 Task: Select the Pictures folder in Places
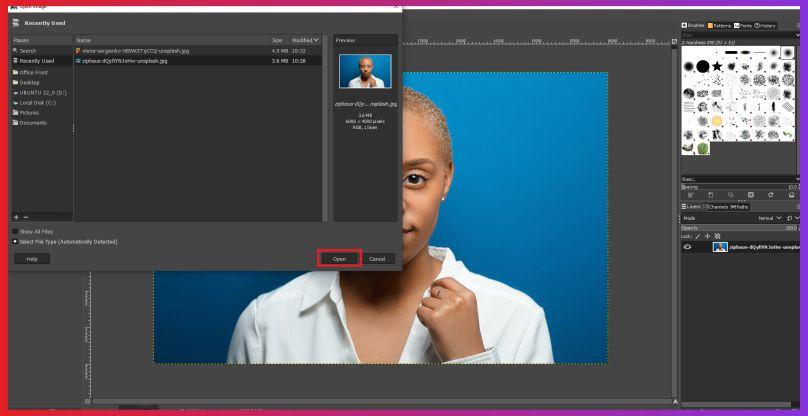coord(30,112)
